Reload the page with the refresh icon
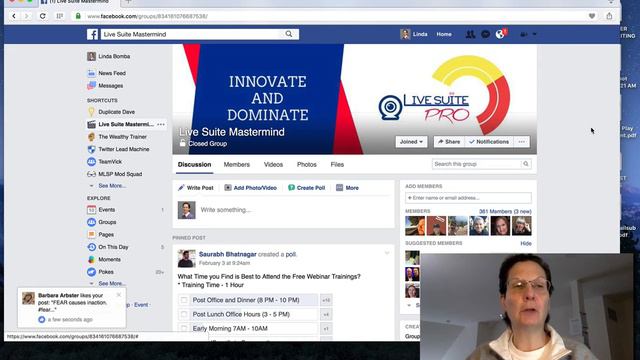 [x=42, y=16]
